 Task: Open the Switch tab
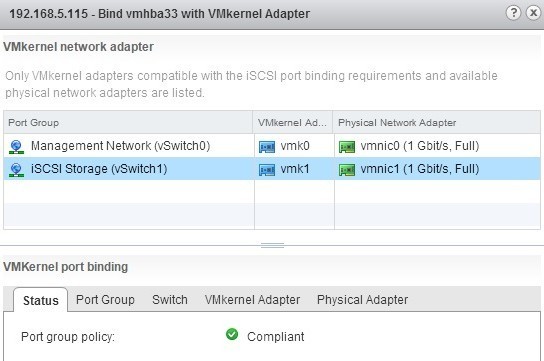click(x=170, y=300)
